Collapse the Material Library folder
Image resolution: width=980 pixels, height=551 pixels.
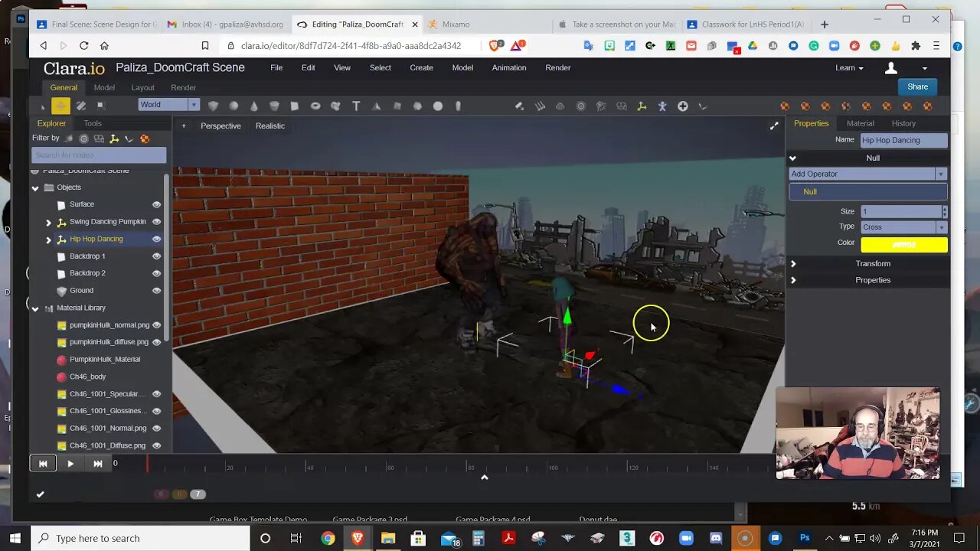[x=35, y=308]
